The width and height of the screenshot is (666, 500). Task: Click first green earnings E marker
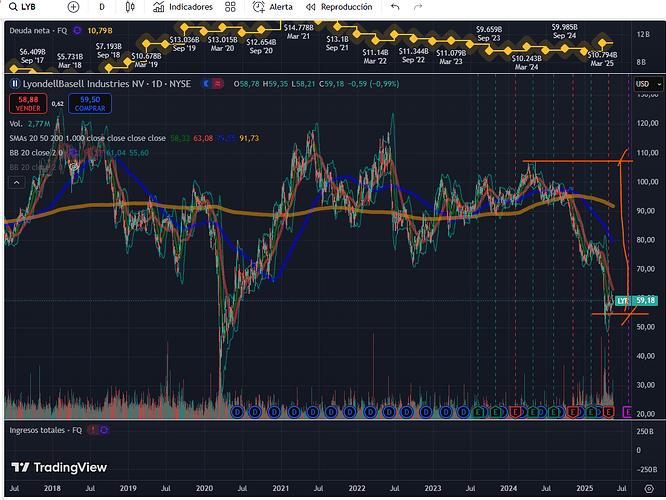pos(478,411)
